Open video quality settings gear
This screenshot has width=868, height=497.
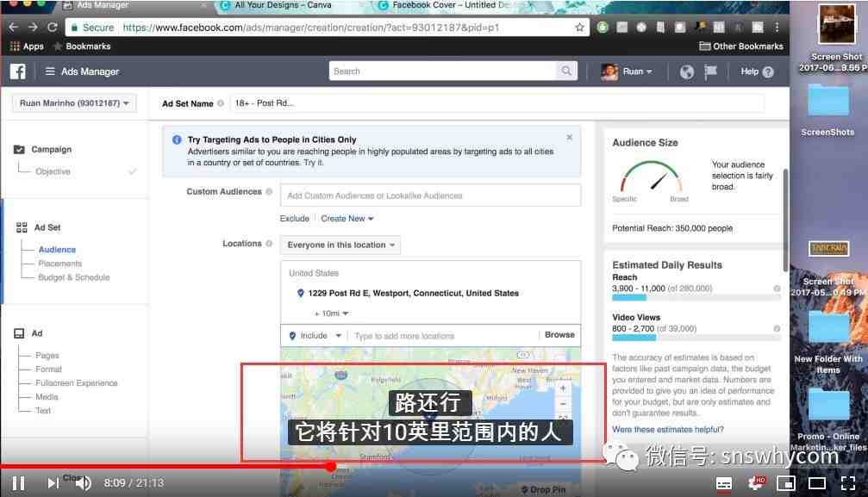[x=756, y=483]
